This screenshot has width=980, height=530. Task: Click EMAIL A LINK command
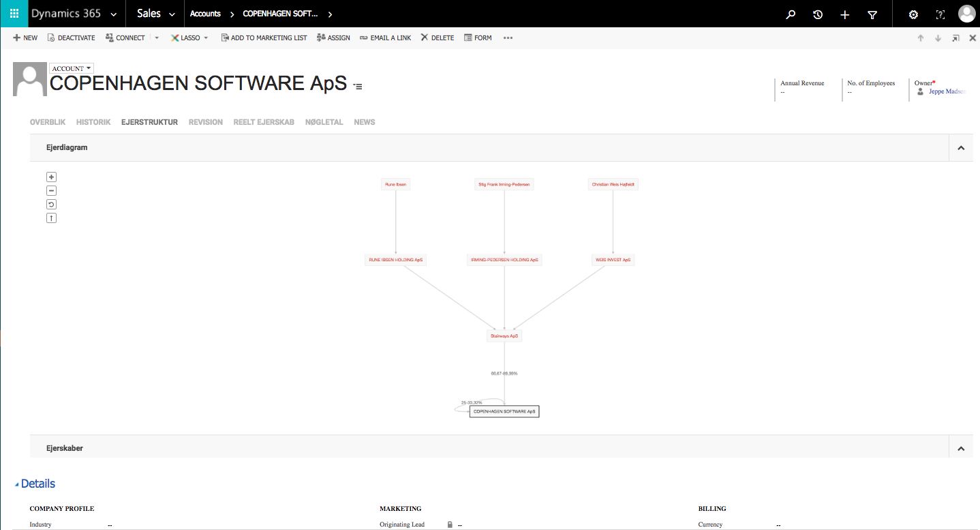[x=385, y=38]
